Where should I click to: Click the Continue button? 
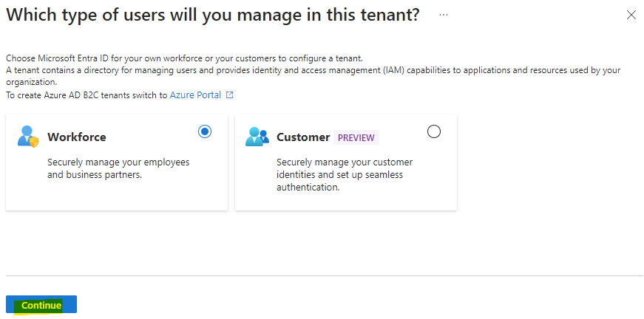[41, 305]
